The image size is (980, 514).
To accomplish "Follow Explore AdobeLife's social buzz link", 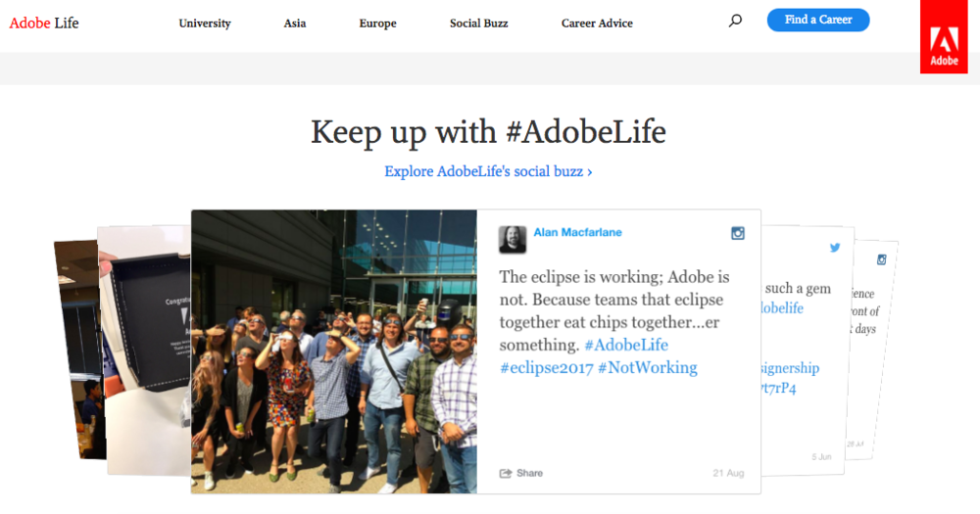I will pyautogui.click(x=488, y=171).
